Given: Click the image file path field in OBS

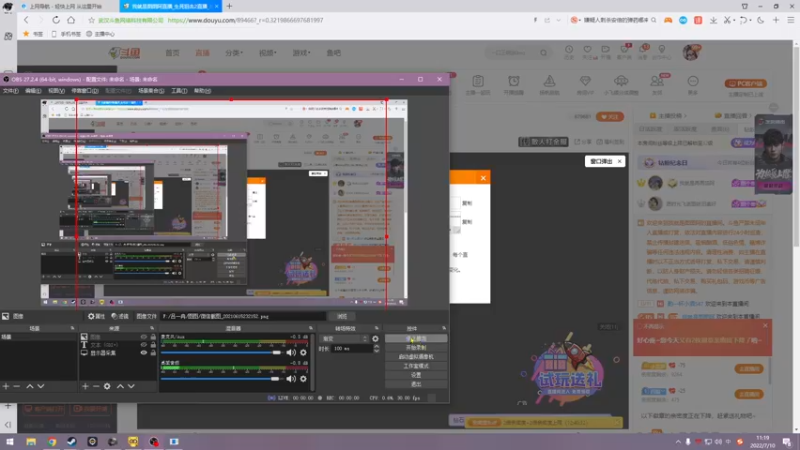Looking at the screenshot, I should click(243, 316).
